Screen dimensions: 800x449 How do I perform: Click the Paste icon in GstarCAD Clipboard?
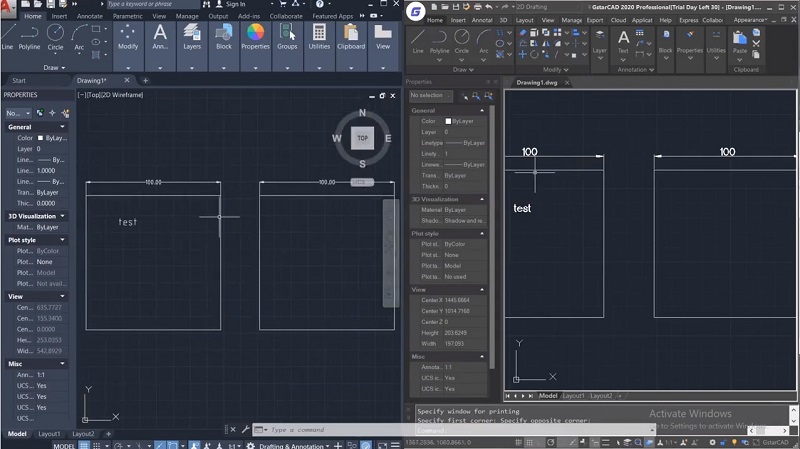tap(740, 38)
